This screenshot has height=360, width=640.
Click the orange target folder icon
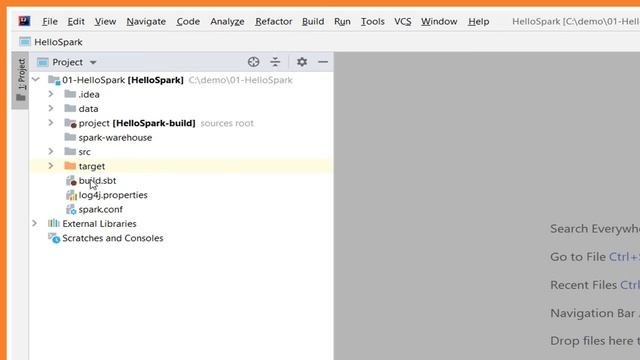click(70, 166)
